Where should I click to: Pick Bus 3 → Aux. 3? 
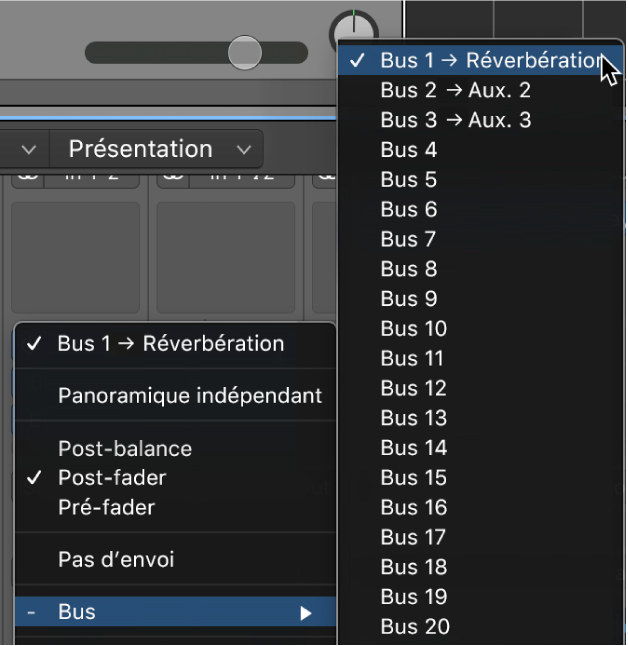[455, 120]
